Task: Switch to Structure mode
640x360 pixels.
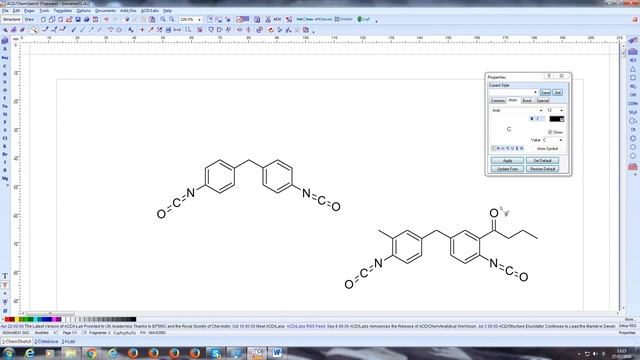Action: click(x=11, y=19)
